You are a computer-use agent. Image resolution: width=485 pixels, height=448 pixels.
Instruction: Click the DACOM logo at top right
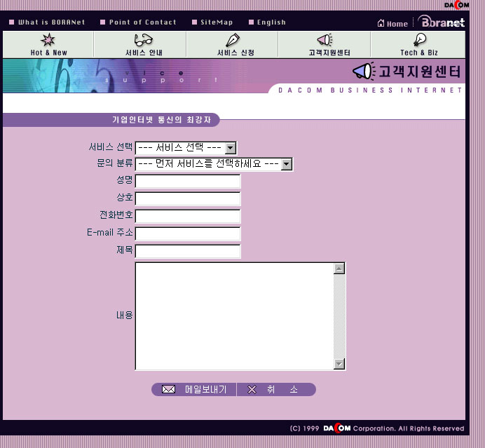click(456, 5)
